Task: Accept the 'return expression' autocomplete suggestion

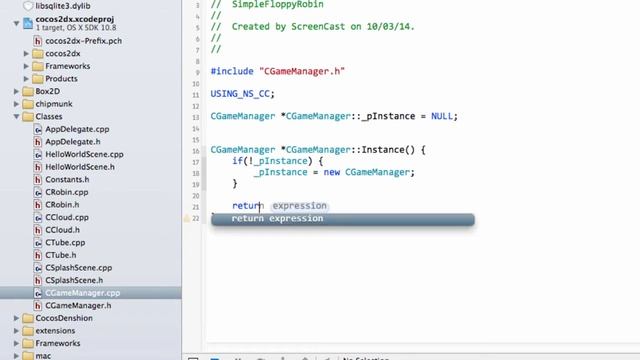Action: tap(343, 219)
